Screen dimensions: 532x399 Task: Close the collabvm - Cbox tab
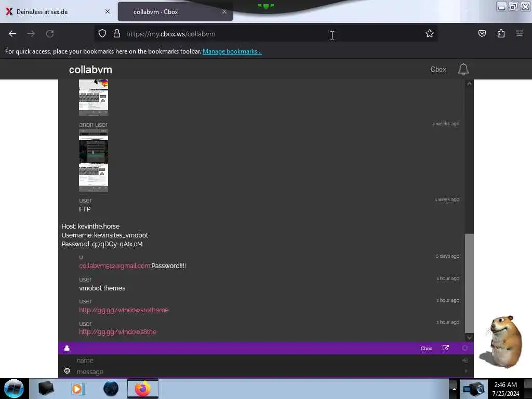click(224, 11)
